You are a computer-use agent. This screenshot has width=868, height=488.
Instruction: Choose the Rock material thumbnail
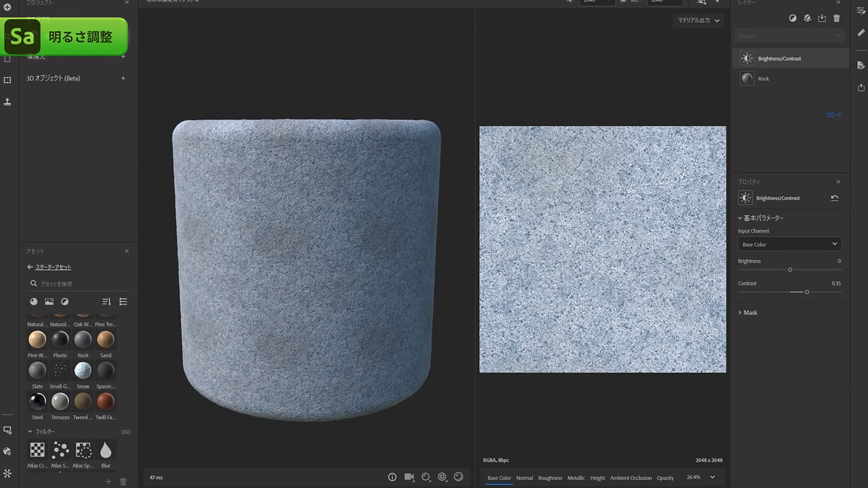83,339
